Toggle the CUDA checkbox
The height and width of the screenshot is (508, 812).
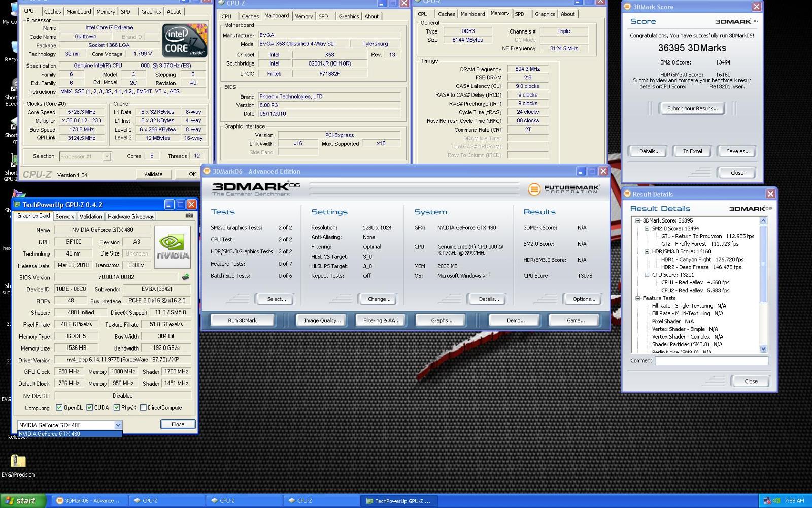90,407
